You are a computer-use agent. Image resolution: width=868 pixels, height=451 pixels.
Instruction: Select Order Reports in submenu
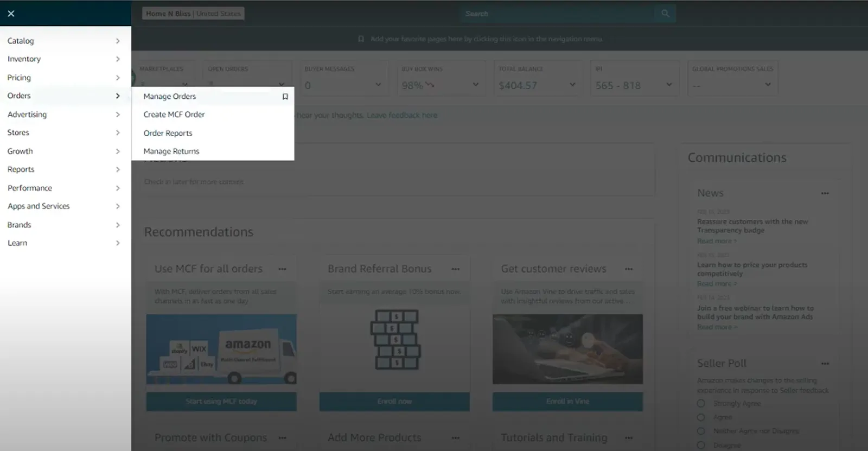(x=168, y=133)
